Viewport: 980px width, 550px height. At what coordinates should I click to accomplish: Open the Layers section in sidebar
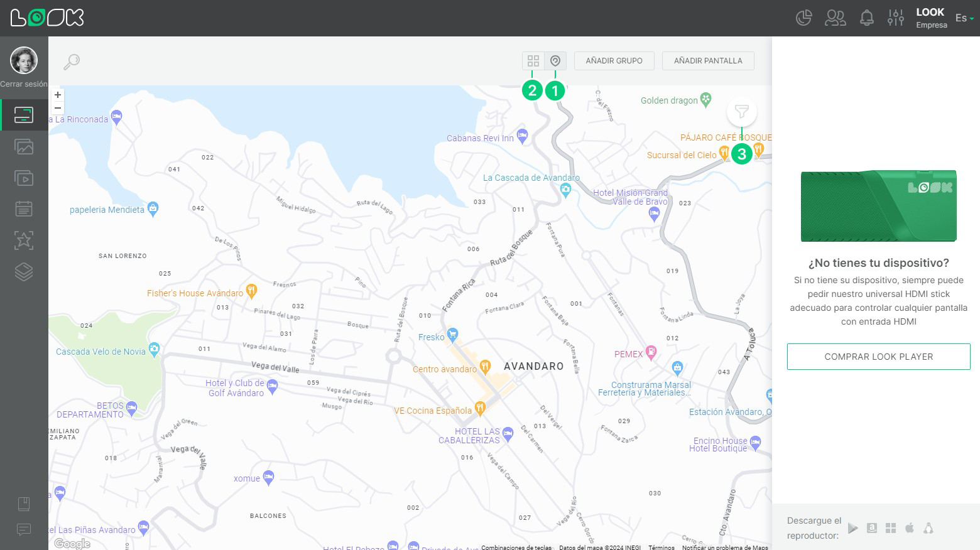pos(24,272)
